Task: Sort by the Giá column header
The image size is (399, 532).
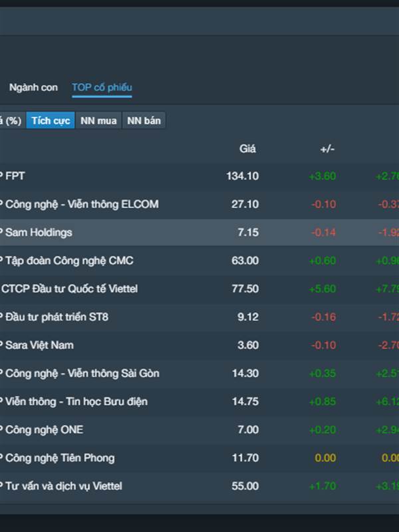Action: coord(247,148)
